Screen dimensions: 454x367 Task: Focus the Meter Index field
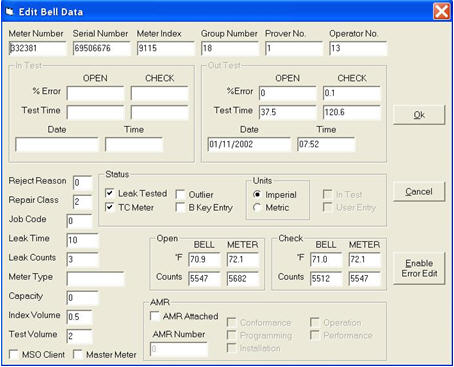point(166,48)
